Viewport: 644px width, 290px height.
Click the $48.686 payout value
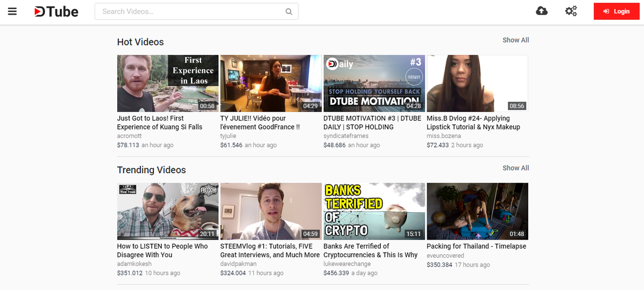tap(335, 145)
